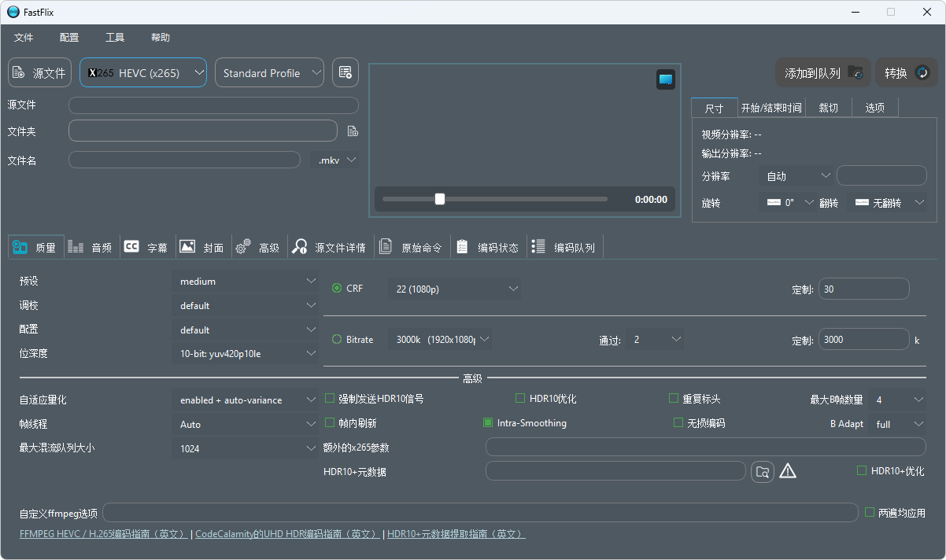Toggle the Intra-Smoothing checkbox
Image resolution: width=946 pixels, height=560 pixels.
(488, 423)
